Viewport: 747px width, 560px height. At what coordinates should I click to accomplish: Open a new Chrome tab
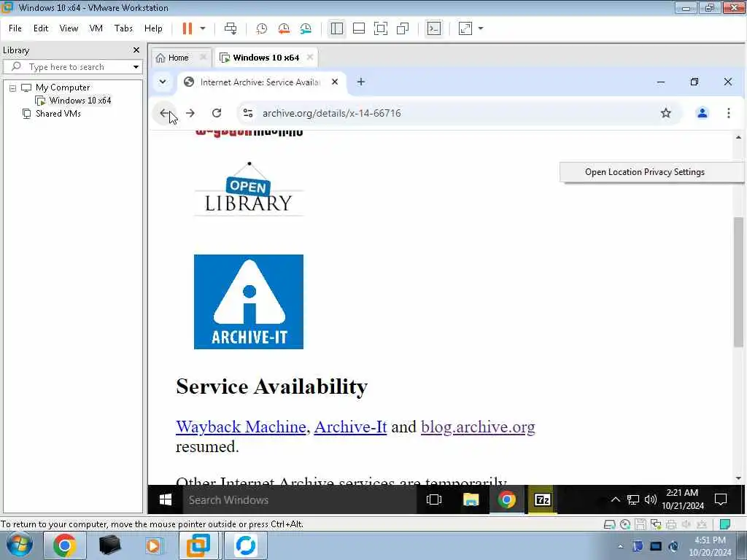(360, 82)
